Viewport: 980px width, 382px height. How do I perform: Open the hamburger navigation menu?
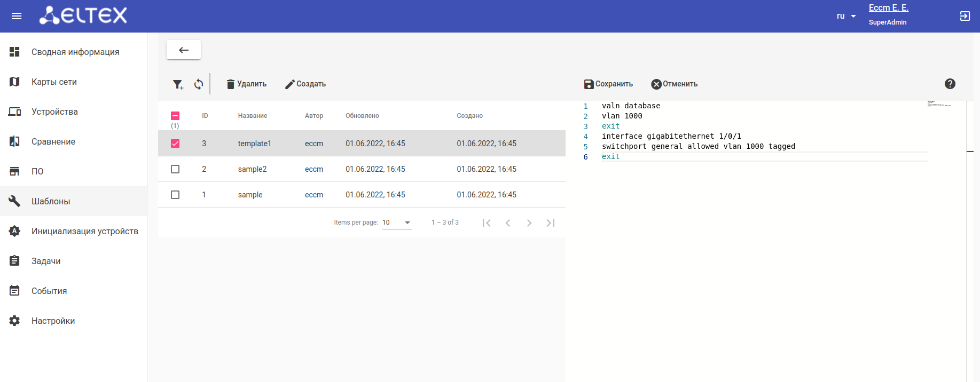(x=17, y=16)
